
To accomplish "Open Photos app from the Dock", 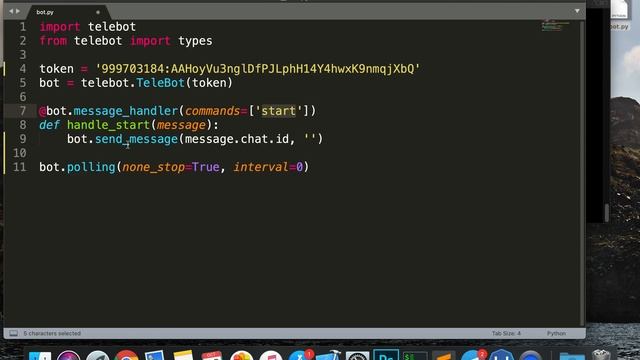I will [x=241, y=355].
